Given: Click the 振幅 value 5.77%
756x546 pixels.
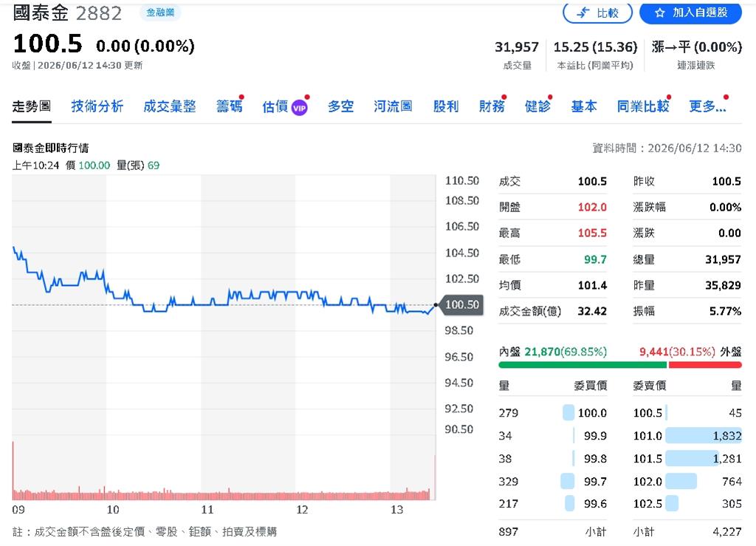Looking at the screenshot, I should coord(725,311).
